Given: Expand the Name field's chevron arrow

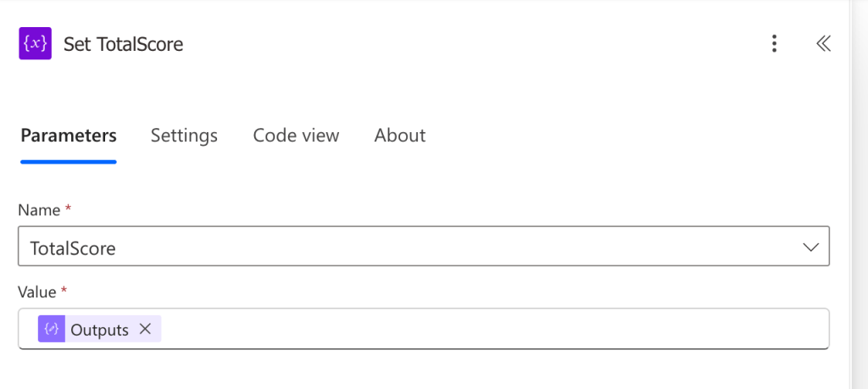Looking at the screenshot, I should (x=810, y=247).
